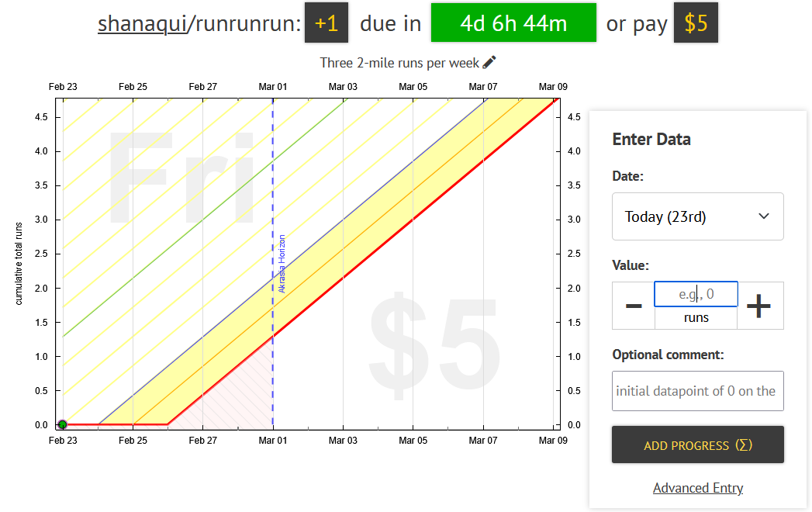
Task: Select the green datapoint dot on the graph
Action: pyautogui.click(x=62, y=424)
